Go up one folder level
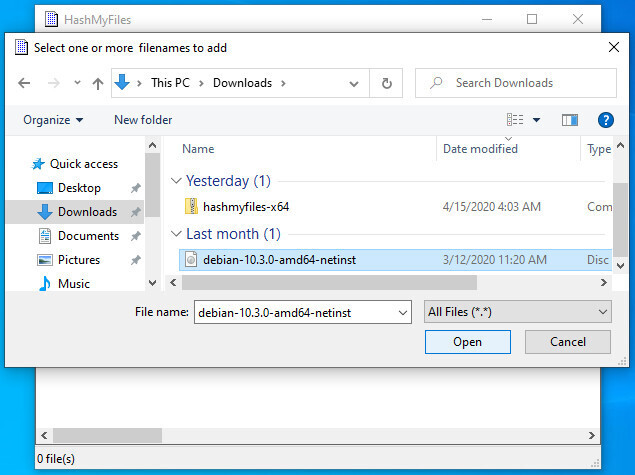Image resolution: width=635 pixels, height=475 pixels. 98,83
